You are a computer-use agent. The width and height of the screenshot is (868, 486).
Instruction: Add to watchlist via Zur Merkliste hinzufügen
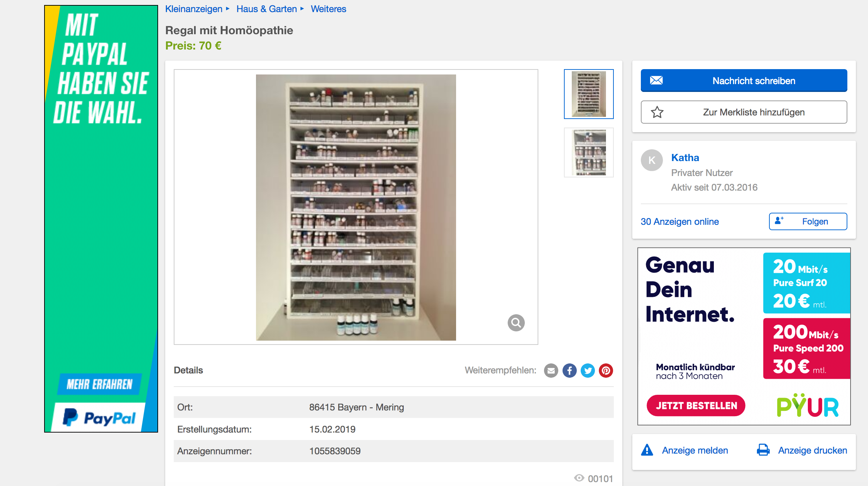coord(744,112)
